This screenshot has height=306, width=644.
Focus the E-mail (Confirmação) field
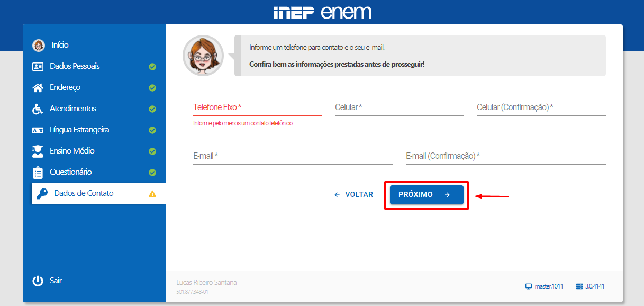[505, 156]
